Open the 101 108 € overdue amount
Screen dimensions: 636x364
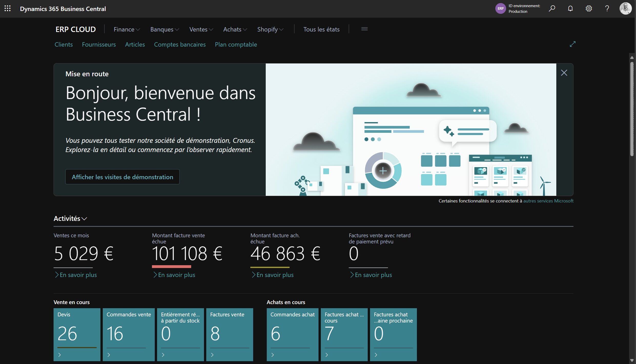pos(187,253)
